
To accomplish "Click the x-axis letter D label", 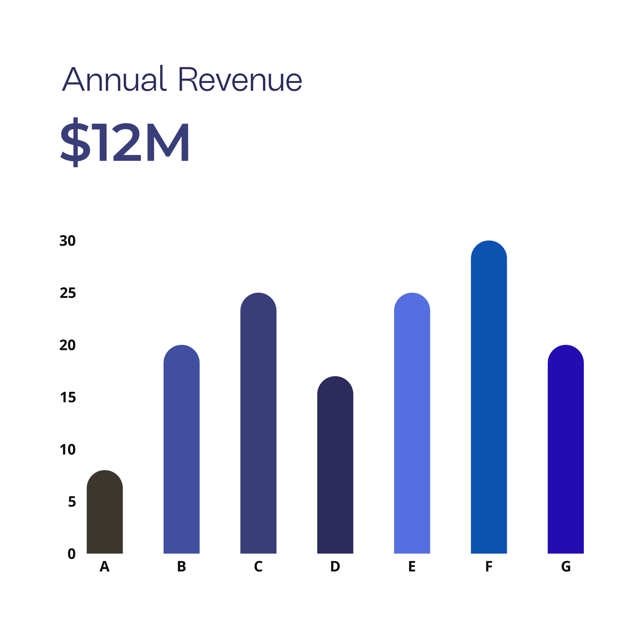I will pos(335,566).
